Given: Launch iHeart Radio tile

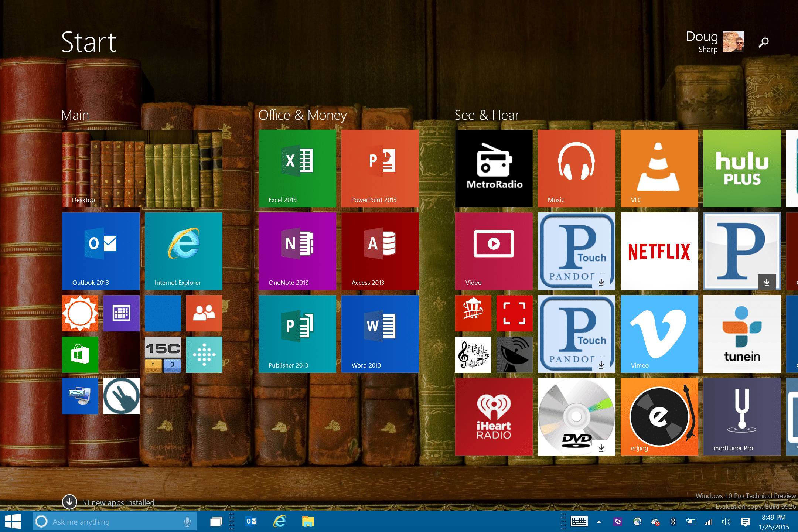Looking at the screenshot, I should [x=494, y=417].
